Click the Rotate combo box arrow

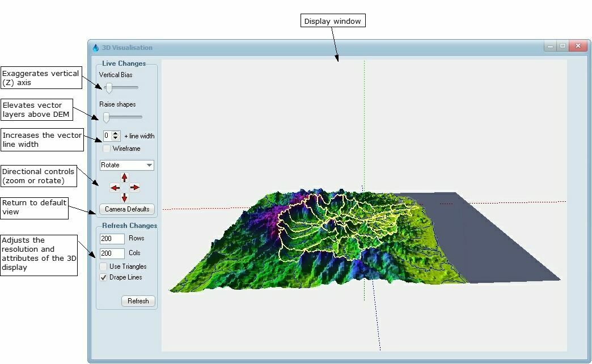coord(150,165)
